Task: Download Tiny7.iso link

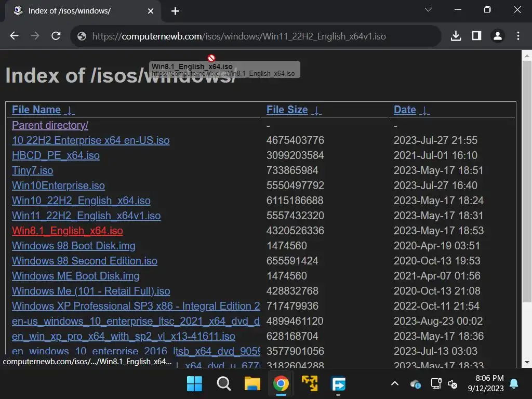Action: (x=33, y=170)
